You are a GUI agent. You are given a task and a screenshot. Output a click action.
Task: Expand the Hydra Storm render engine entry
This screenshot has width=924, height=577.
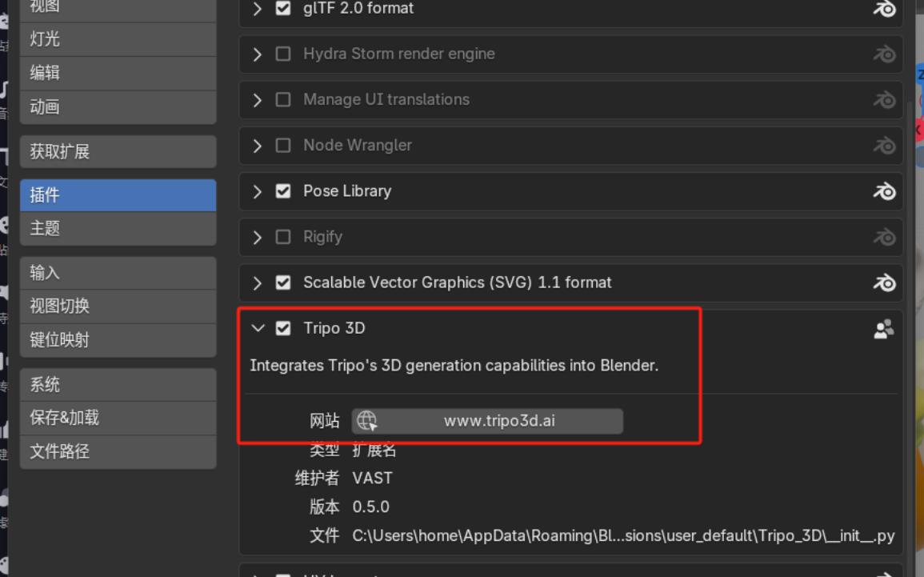tap(258, 54)
